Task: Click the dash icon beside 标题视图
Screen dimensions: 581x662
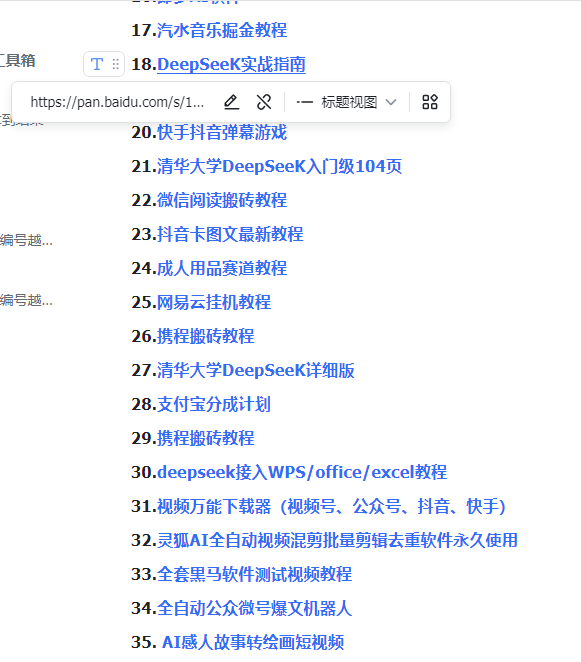Action: pyautogui.click(x=304, y=102)
